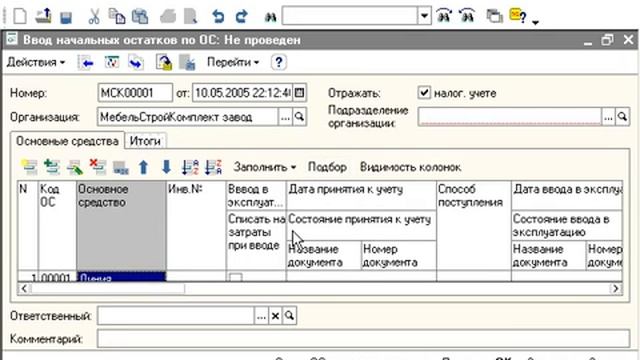Click table horizontal scrollbar left arrow
Viewport: 640px width, 360px height.
point(24,289)
